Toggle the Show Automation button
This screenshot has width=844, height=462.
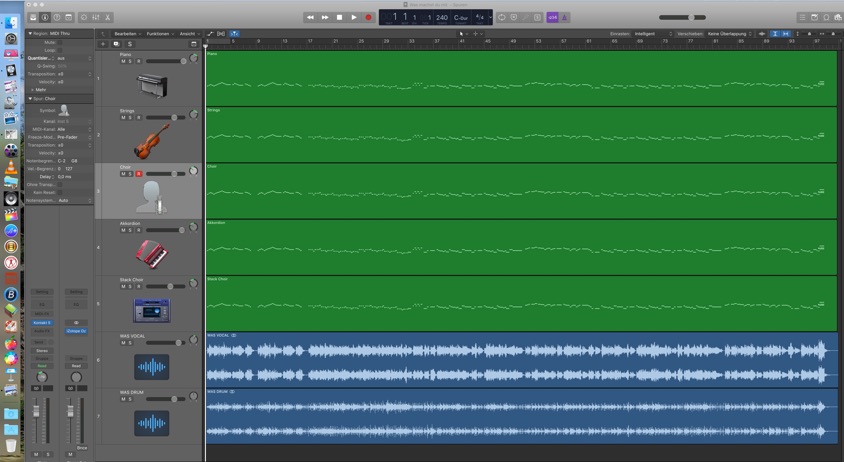click(210, 33)
